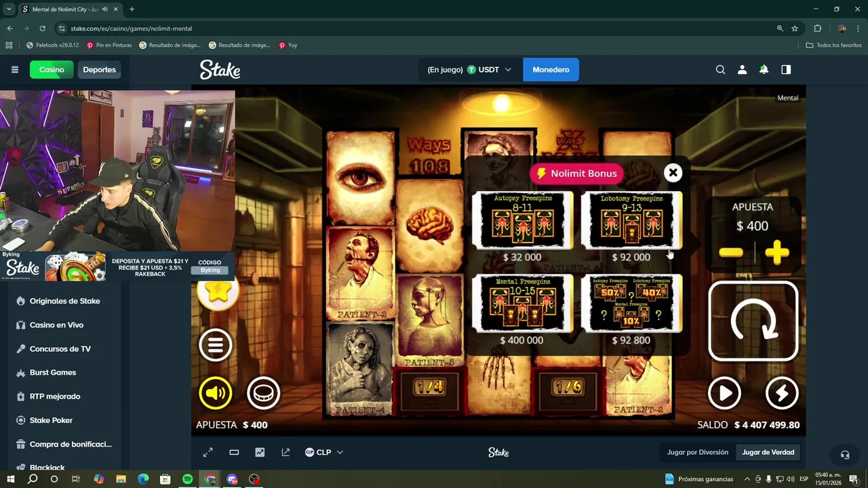This screenshot has height=488, width=868.
Task: Go back with the browser back arrow
Action: click(x=9, y=28)
